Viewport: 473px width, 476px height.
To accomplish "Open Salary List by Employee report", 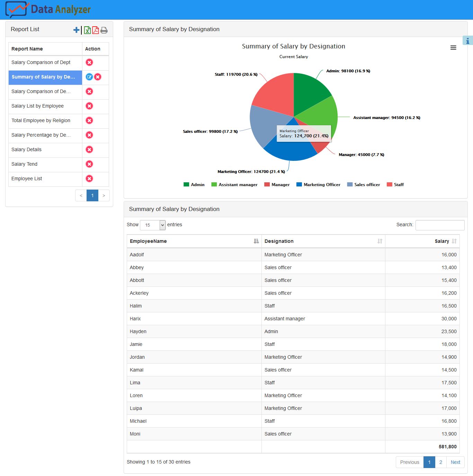I will (x=37, y=106).
